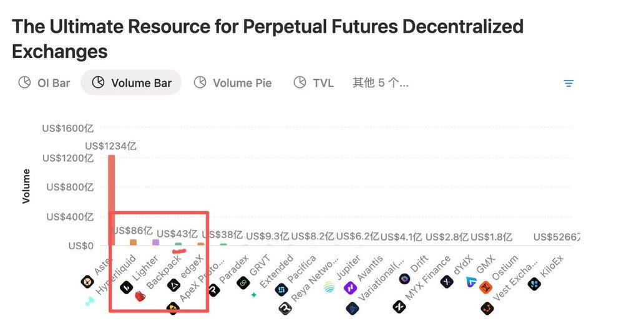Expand the 其他 5 个 more views dropdown
644x331 pixels.
pyautogui.click(x=380, y=82)
